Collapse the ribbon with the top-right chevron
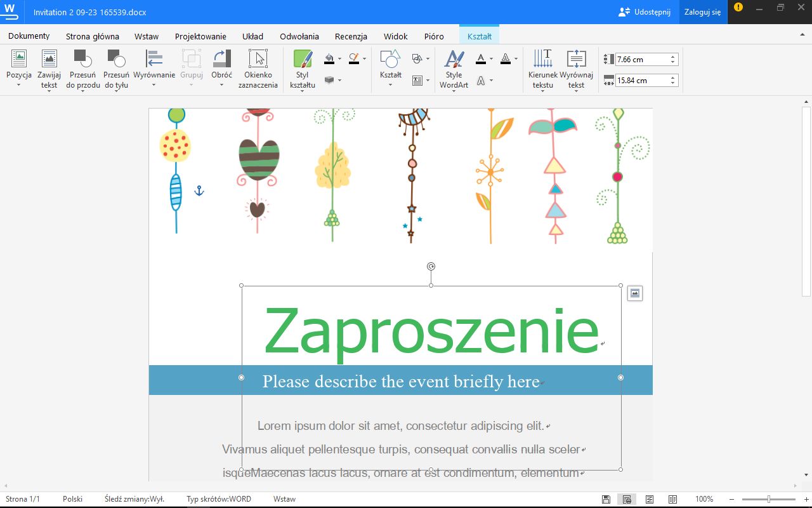 802,35
